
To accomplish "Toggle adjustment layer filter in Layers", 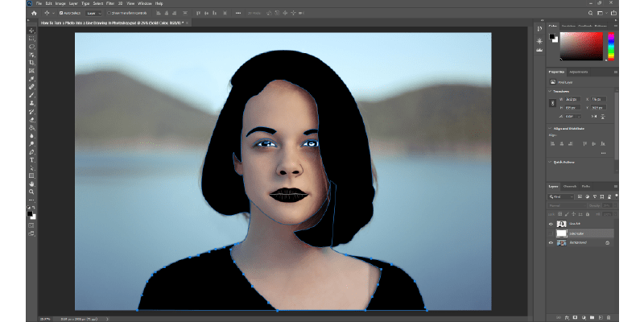I will coord(588,197).
